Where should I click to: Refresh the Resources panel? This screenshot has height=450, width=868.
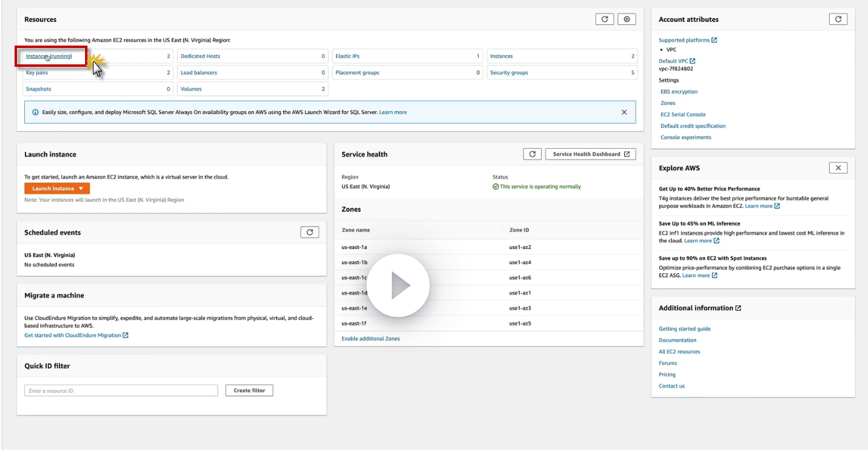[604, 19]
